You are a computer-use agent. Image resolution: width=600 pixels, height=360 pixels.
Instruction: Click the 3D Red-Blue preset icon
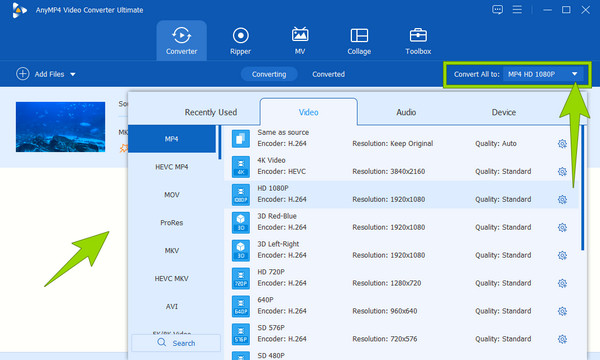[x=241, y=222]
